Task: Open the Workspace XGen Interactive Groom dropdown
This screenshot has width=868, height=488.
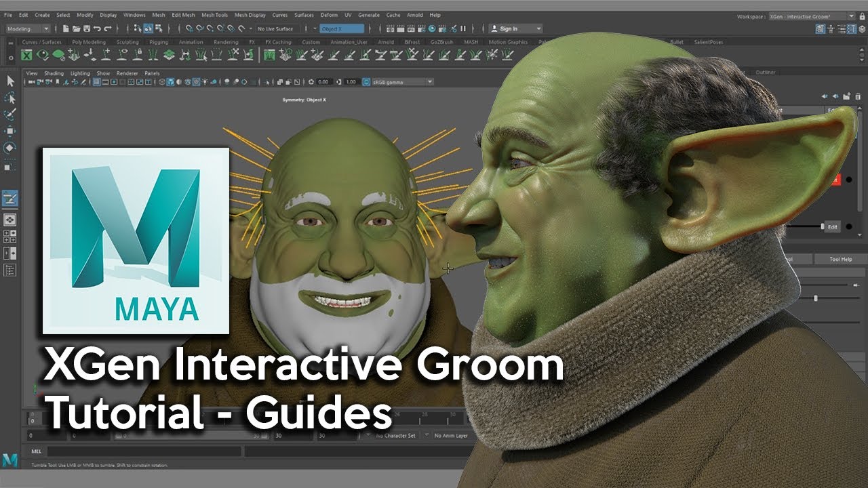Action: pyautogui.click(x=812, y=16)
